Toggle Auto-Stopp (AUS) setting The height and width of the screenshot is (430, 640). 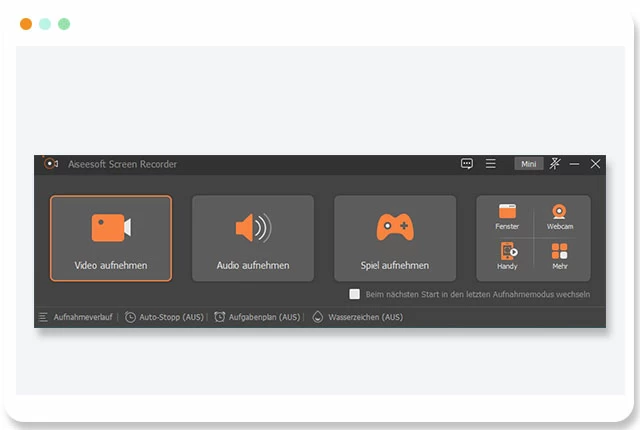coord(164,317)
